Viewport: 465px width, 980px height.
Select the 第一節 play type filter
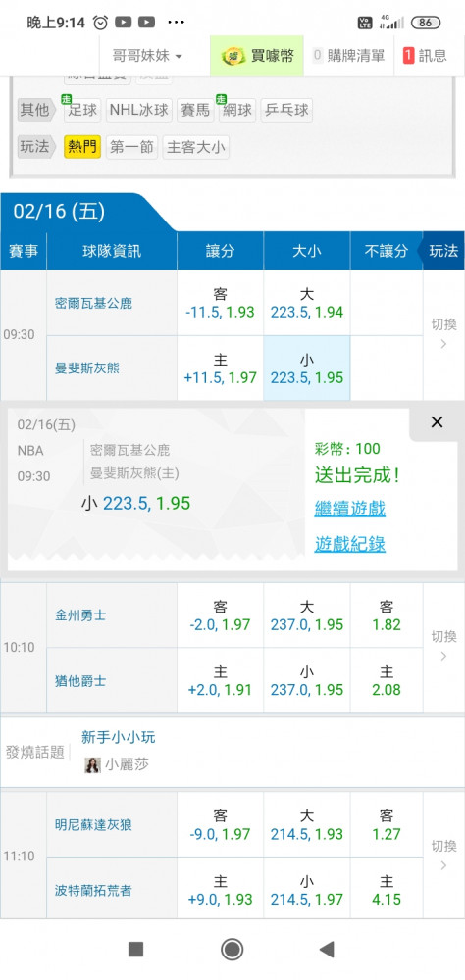(x=131, y=148)
